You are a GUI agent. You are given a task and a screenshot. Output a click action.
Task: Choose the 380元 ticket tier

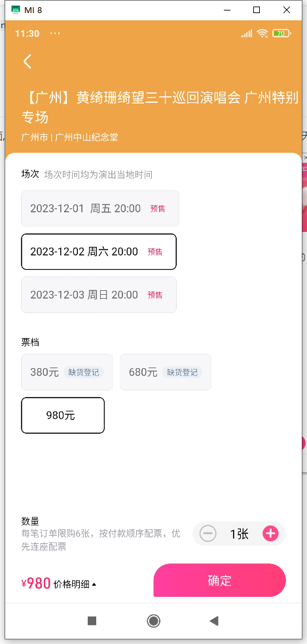(x=67, y=372)
